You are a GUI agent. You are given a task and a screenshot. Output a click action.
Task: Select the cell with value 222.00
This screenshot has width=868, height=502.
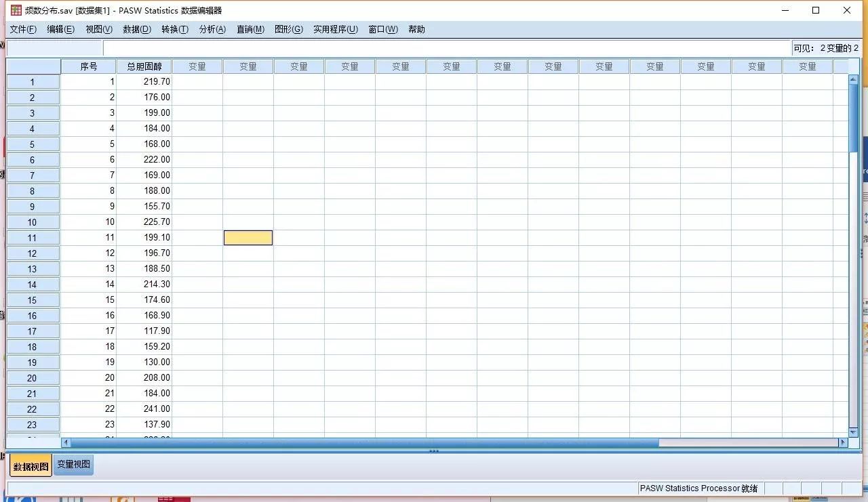(x=144, y=159)
